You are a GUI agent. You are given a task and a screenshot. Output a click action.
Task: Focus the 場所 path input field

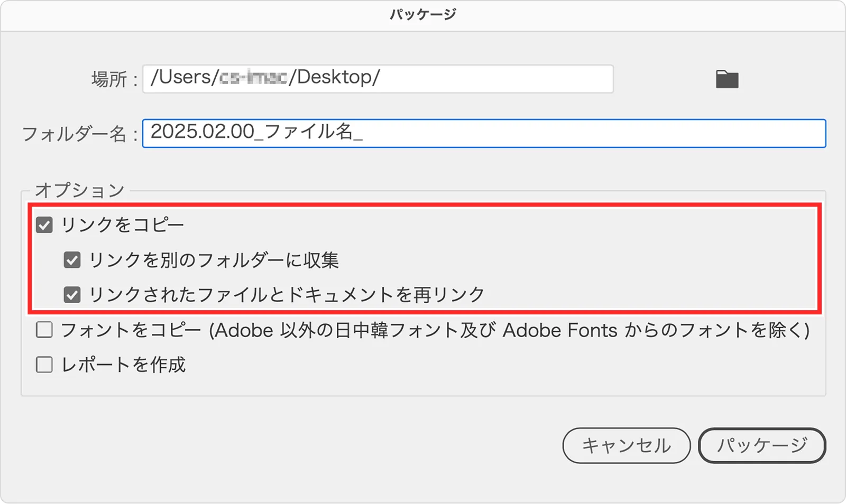click(x=378, y=79)
